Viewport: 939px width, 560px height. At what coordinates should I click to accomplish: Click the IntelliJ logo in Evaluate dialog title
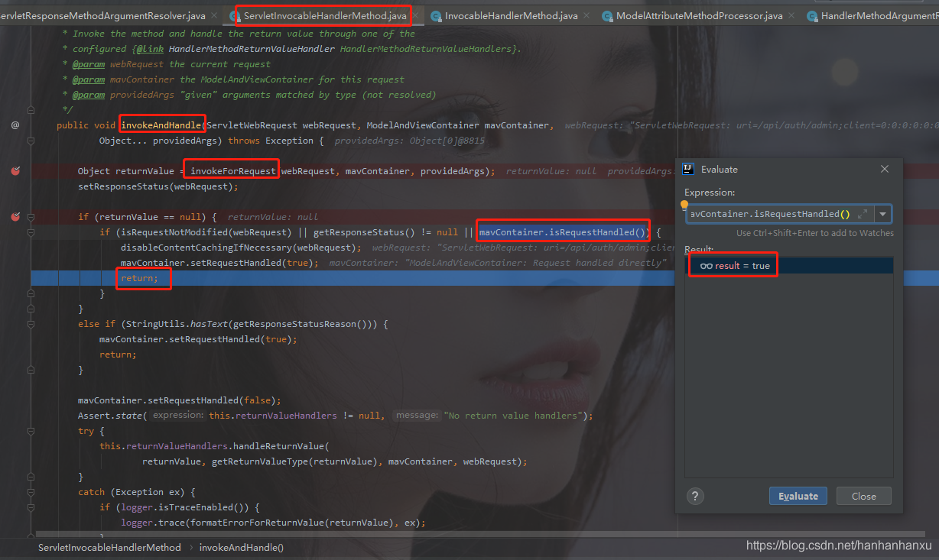688,170
